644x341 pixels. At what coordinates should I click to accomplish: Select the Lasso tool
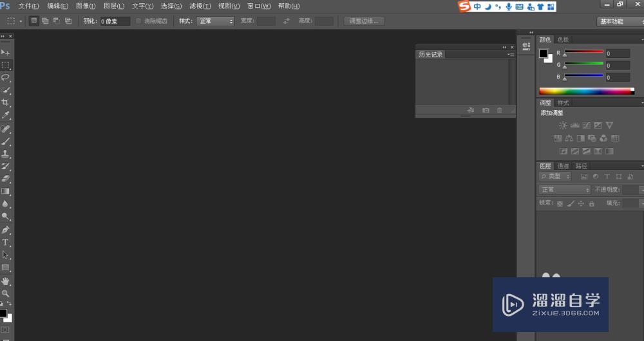(x=5, y=78)
